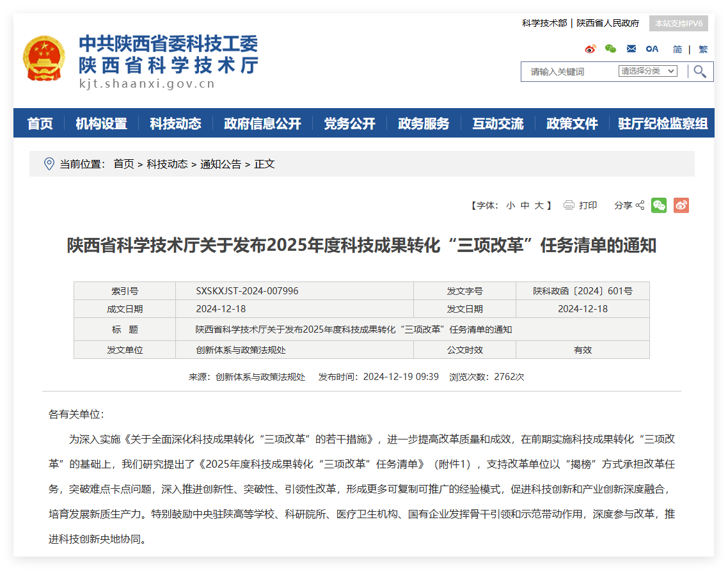Click the search magnifier icon
The image size is (728, 570).
700,72
